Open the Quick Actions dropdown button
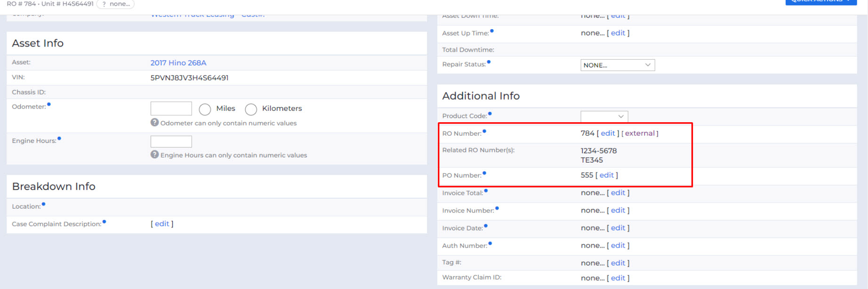 click(x=821, y=1)
